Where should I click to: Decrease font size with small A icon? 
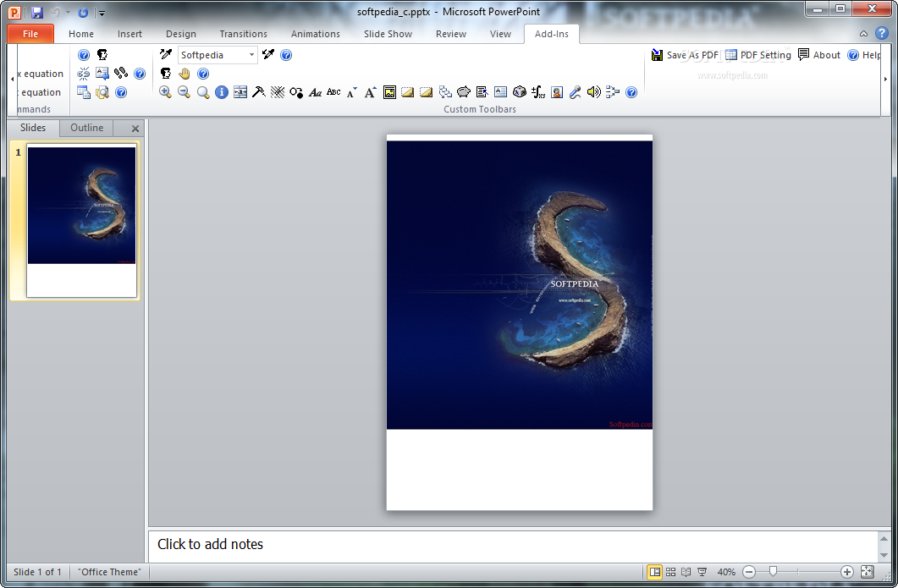tap(351, 92)
